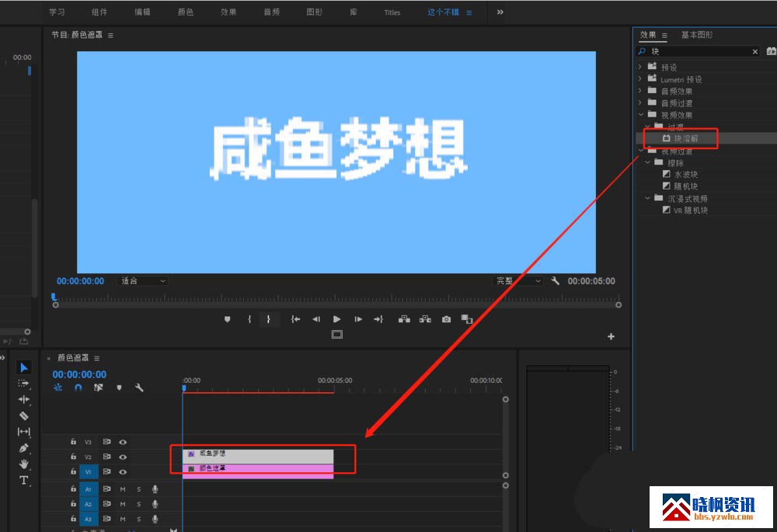Solo audio track A2
777x532 pixels.
pos(139,504)
